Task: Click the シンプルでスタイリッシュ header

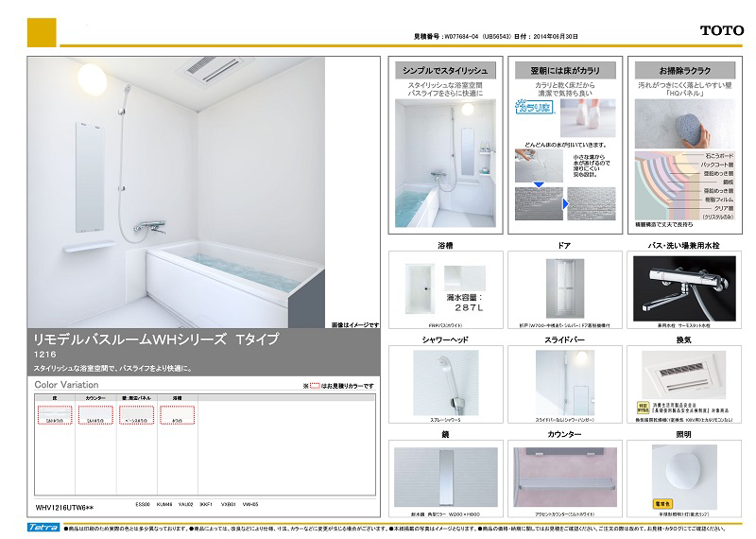Action: [x=445, y=71]
